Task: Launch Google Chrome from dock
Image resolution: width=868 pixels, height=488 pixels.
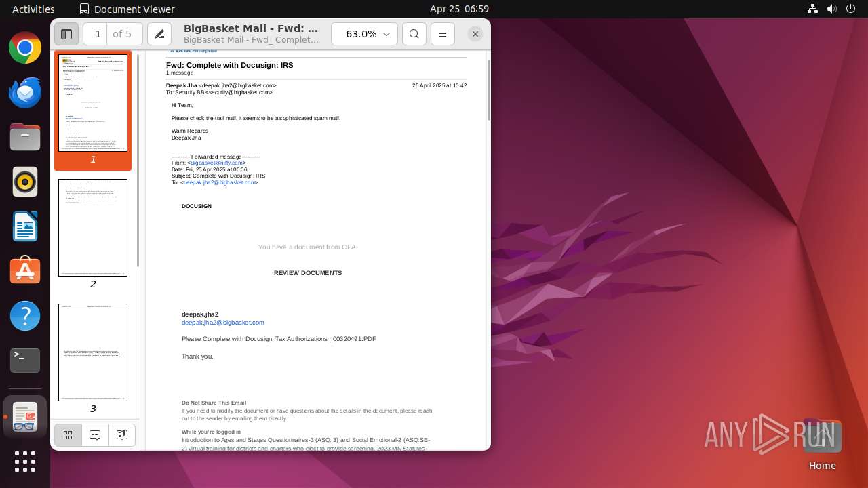Action: (25, 48)
